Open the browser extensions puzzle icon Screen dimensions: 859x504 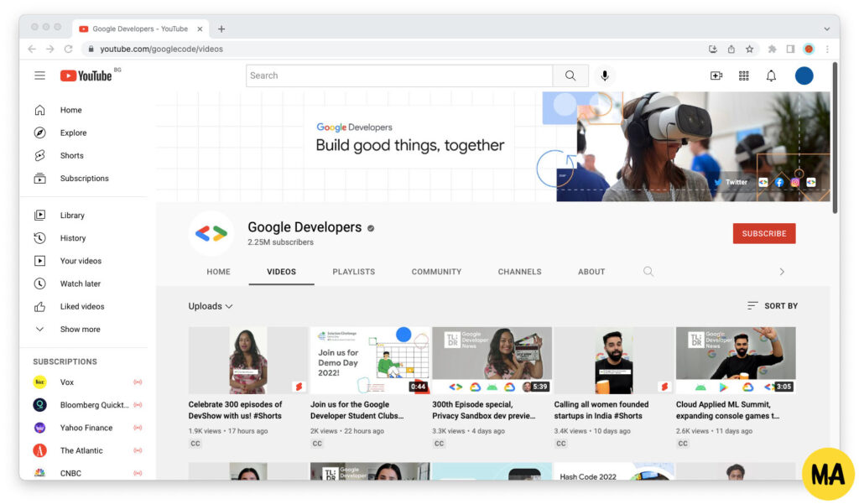pos(772,49)
